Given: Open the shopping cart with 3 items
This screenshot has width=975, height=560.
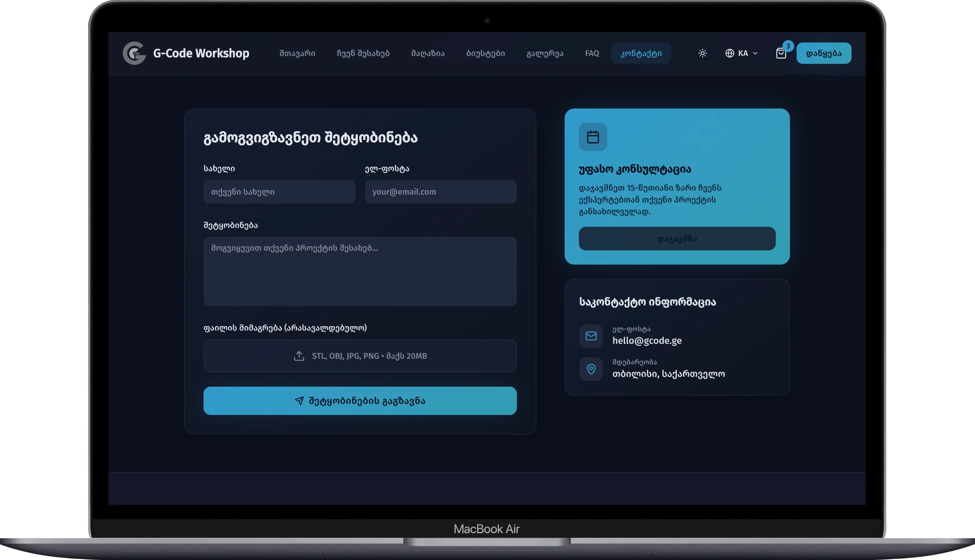Looking at the screenshot, I should 781,53.
